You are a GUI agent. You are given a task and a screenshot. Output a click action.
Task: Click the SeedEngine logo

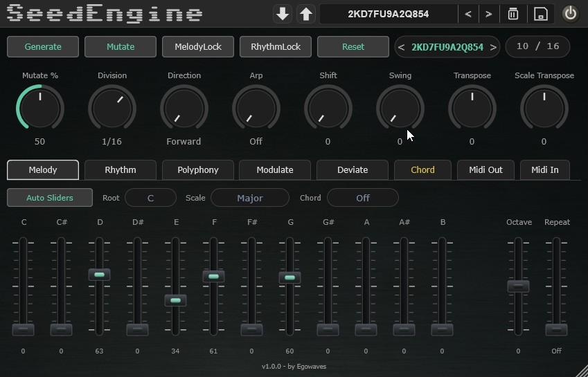[105, 13]
